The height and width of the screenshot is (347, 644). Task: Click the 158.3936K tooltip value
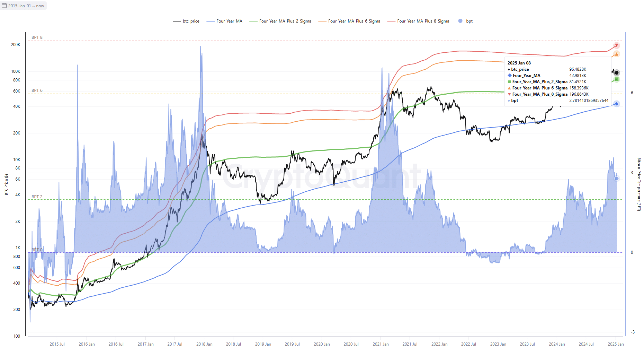pos(579,88)
